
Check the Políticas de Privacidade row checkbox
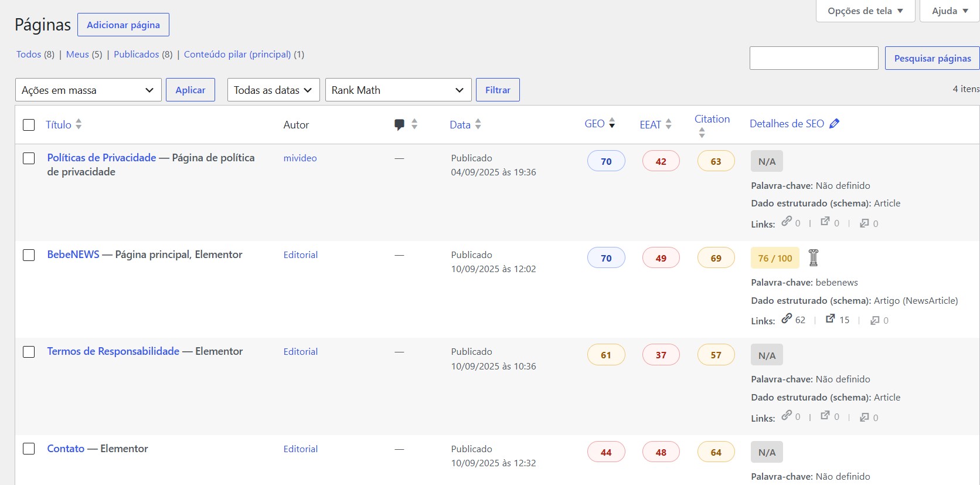[29, 158]
